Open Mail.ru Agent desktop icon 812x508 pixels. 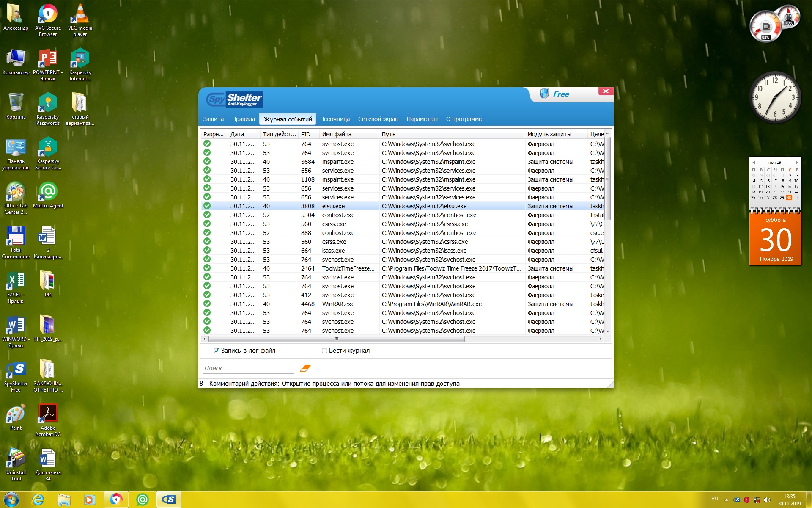pos(48,193)
